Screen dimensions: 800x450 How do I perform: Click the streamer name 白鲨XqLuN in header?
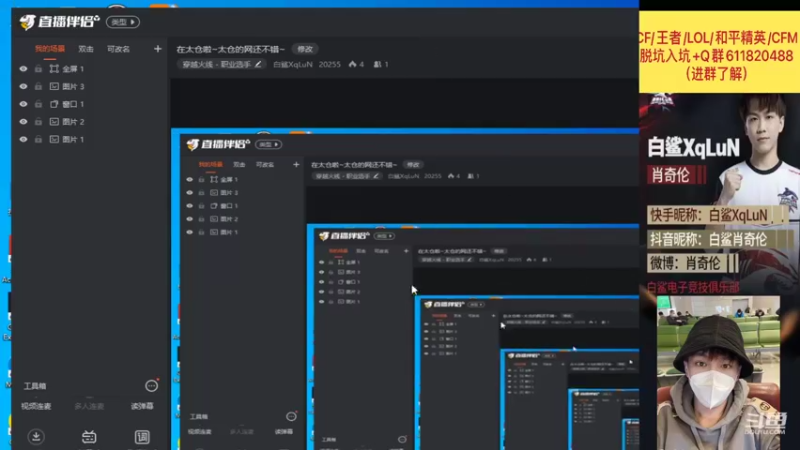coord(293,64)
